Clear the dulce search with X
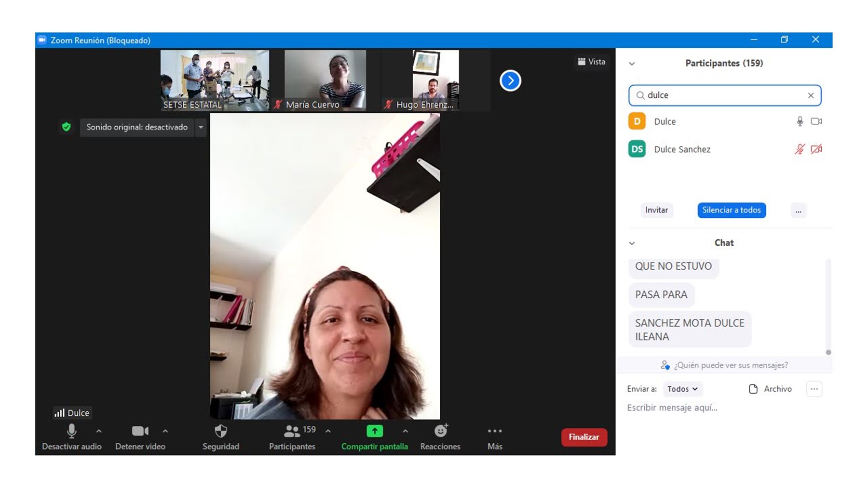The width and height of the screenshot is (868, 488). [811, 95]
